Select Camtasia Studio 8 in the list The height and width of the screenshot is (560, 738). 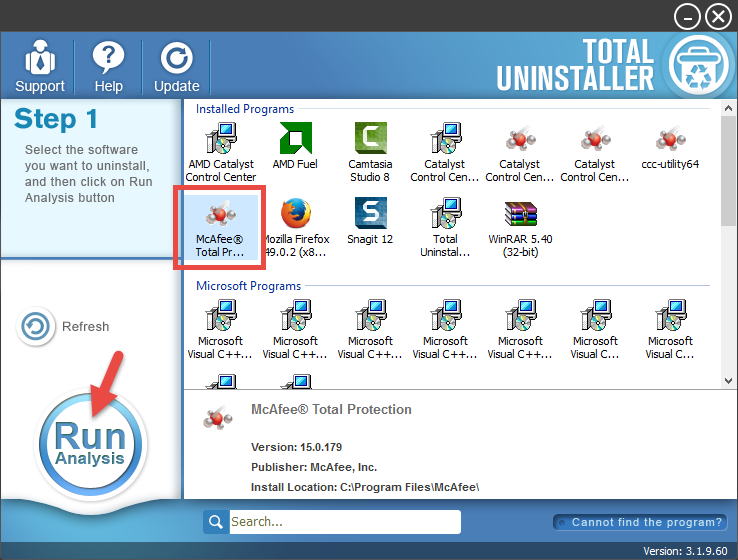[370, 152]
